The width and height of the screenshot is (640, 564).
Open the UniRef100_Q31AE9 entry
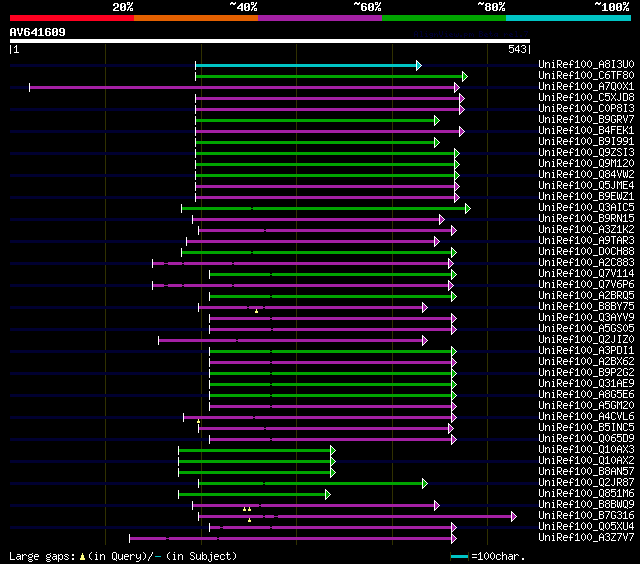586,384
